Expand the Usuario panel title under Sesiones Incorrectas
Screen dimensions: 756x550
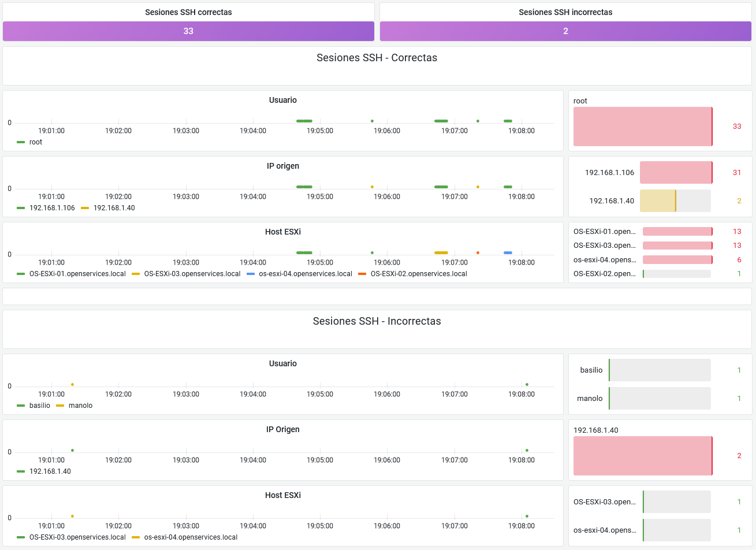(282, 363)
